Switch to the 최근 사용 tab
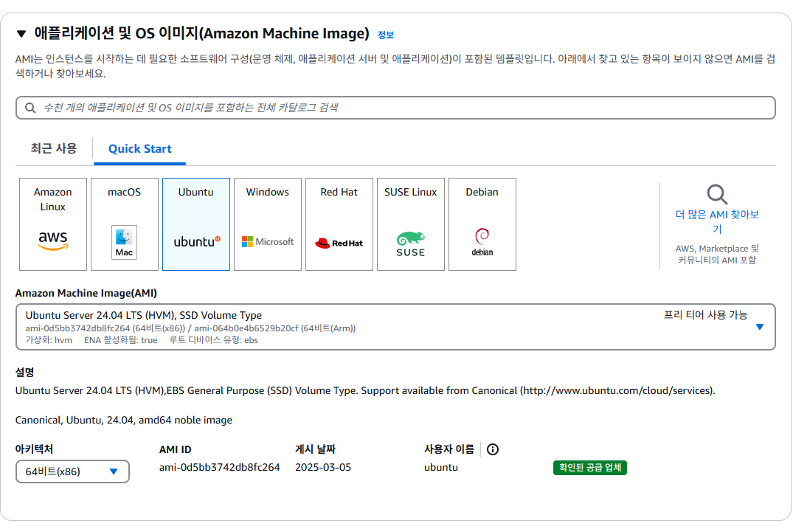 coord(54,148)
